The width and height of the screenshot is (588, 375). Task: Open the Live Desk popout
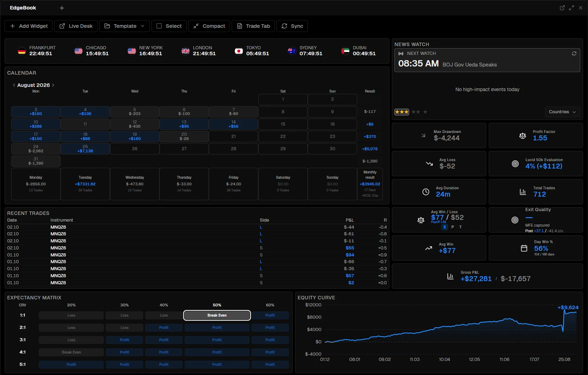coord(76,26)
